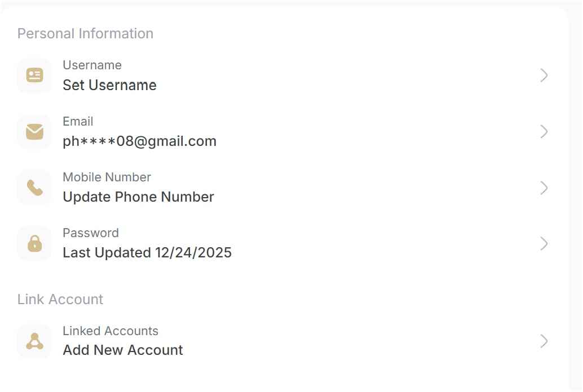583x392 pixels.
Task: Expand the Mobile Number row arrow
Action: (x=544, y=188)
